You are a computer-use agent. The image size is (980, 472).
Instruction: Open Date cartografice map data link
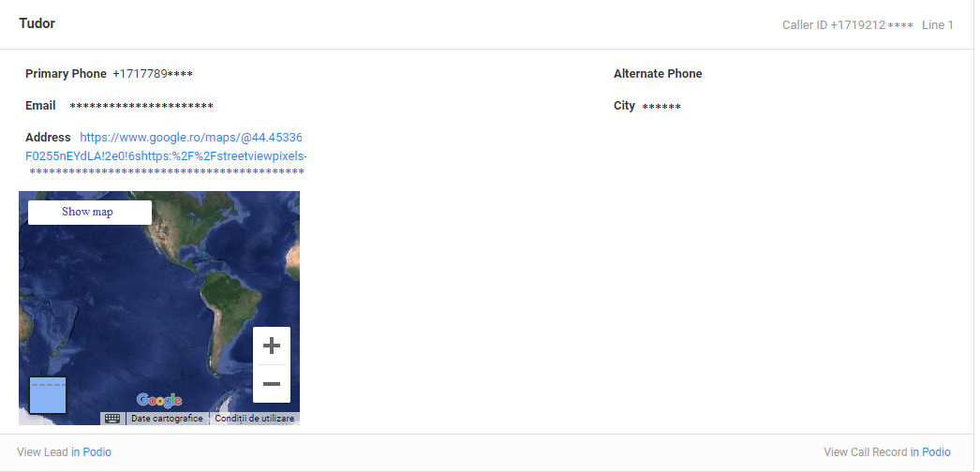coord(167,419)
